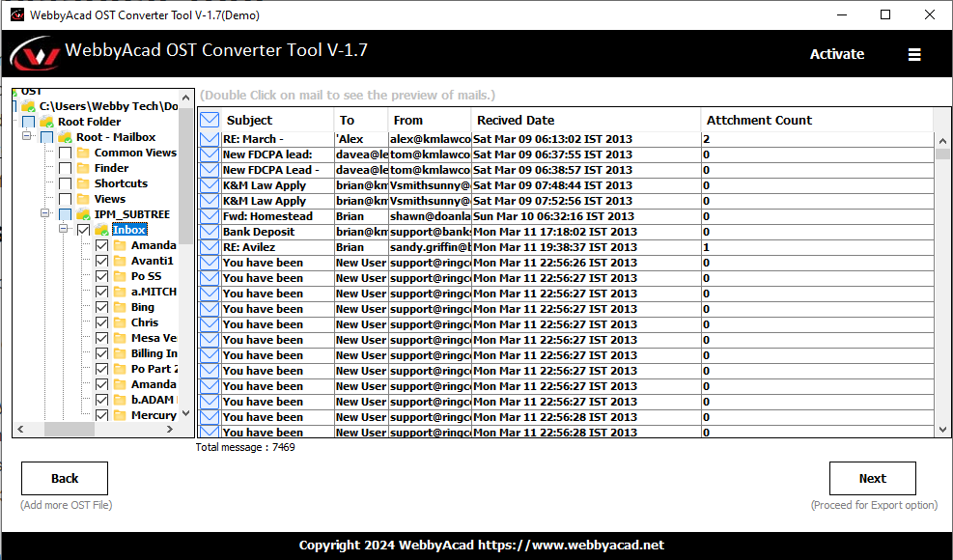The width and height of the screenshot is (953, 560).
Task: Uncheck the Chris folder checkbox
Action: (x=102, y=322)
